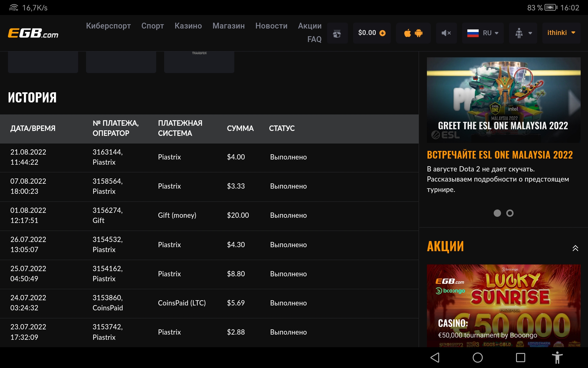The width and height of the screenshot is (588, 368).
Task: Add funds via the orange plus icon
Action: 383,33
